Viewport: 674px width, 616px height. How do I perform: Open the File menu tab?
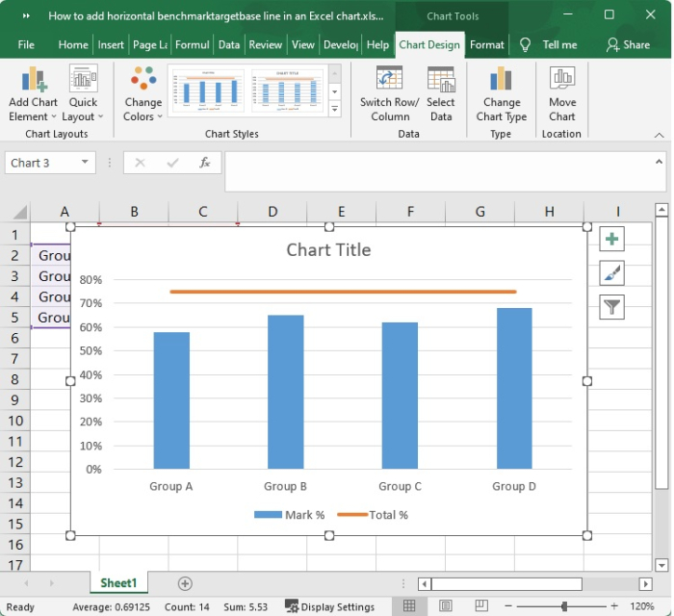click(x=26, y=44)
